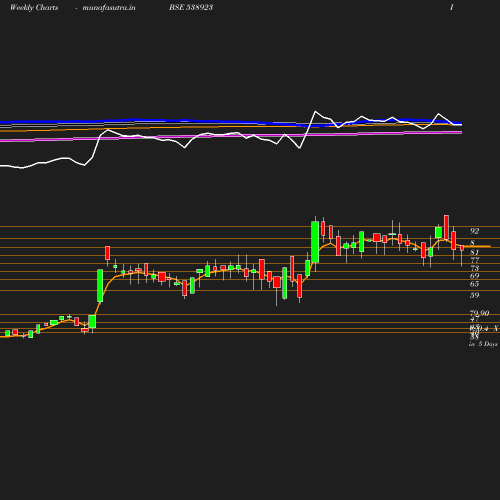Click the 'Weekly Charts' title text
Screen dimensions: 500x500
tap(34, 7)
